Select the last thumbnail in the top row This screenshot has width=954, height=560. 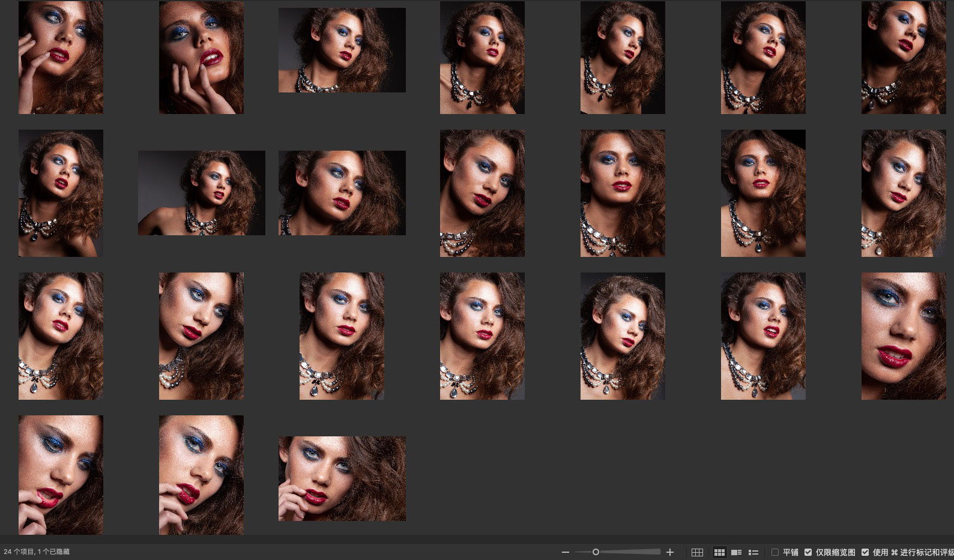(x=903, y=58)
